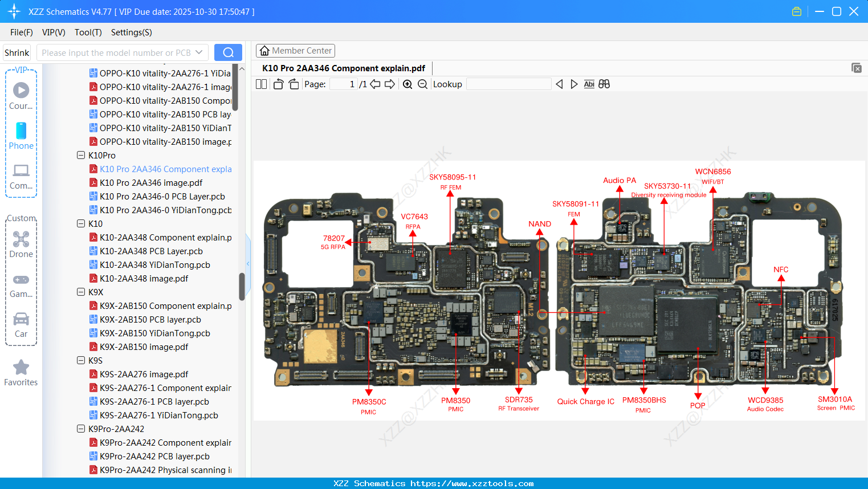Collapse the K10Pro folder
The width and height of the screenshot is (868, 489).
click(x=81, y=155)
